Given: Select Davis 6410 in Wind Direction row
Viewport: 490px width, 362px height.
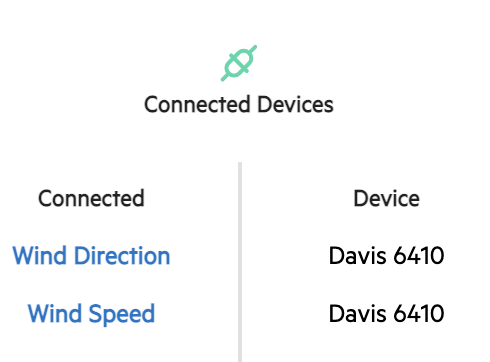Looking at the screenshot, I should coord(386,256).
